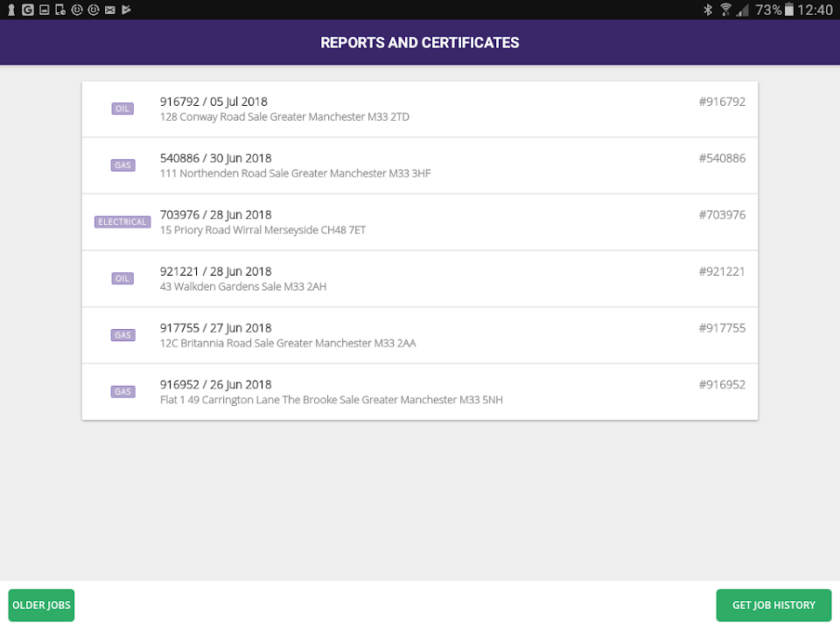The height and width of the screenshot is (630, 840).
Task: Open the Older Jobs list
Action: click(41, 605)
